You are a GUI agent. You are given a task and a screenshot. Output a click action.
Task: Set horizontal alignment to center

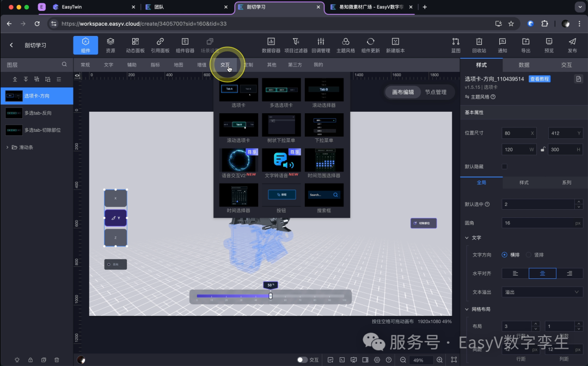(x=542, y=273)
